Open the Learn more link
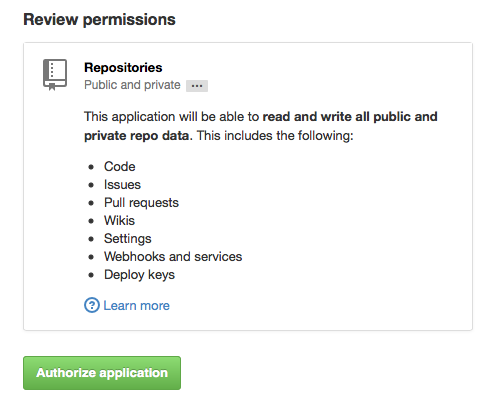493x404 pixels. coord(136,305)
